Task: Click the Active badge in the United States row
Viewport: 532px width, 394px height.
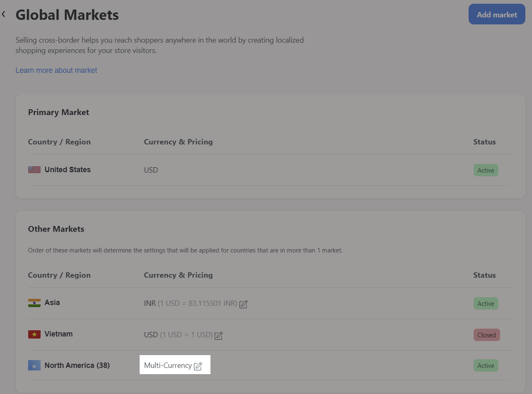Action: (x=486, y=171)
